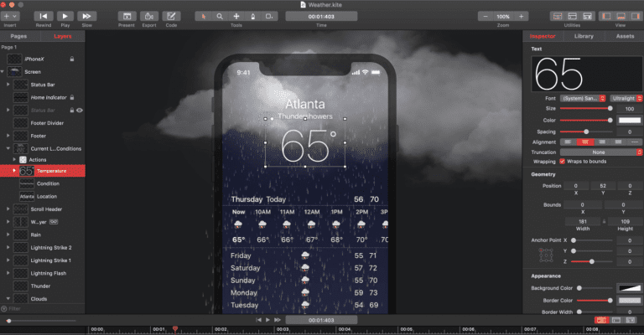
Task: Click the Rewind button in toolbar
Action: click(x=44, y=16)
